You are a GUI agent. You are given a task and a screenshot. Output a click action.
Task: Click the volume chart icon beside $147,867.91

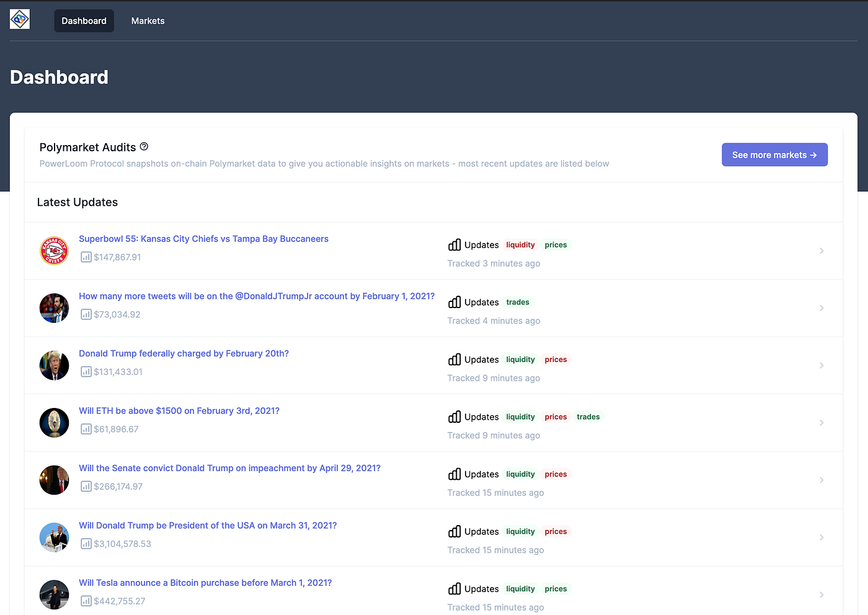point(86,257)
